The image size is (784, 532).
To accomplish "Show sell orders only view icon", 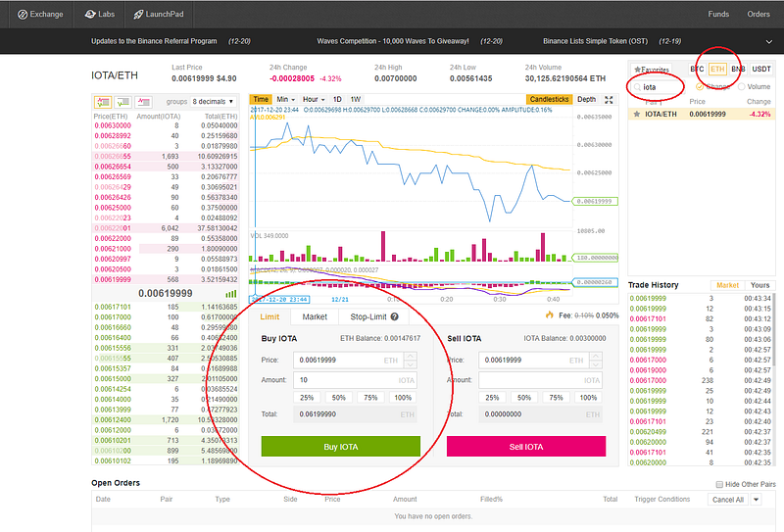I will point(143,102).
